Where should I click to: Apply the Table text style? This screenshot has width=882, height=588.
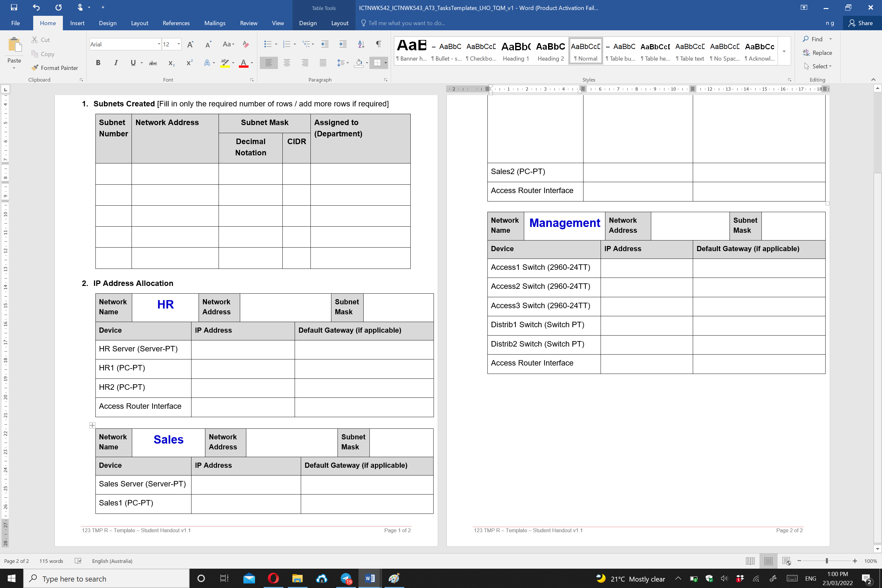690,51
